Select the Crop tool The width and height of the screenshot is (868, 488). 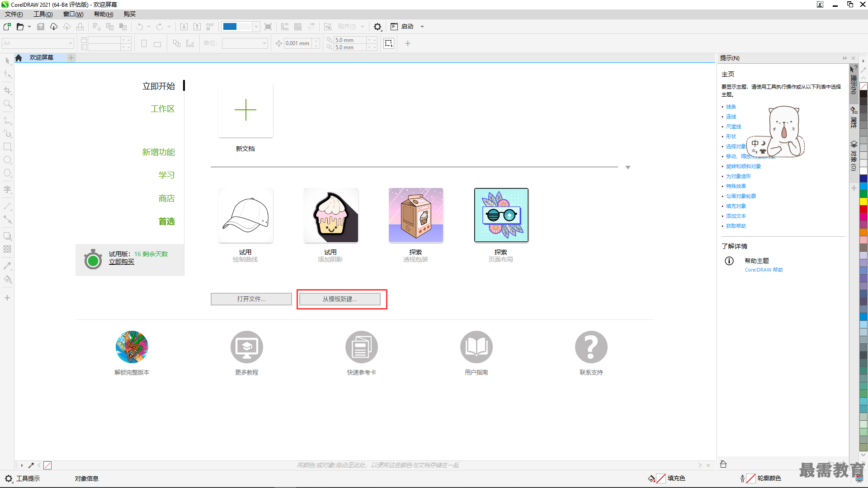(7, 90)
